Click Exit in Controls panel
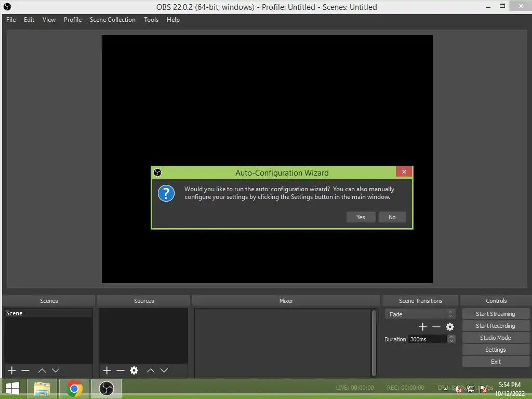 click(495, 362)
